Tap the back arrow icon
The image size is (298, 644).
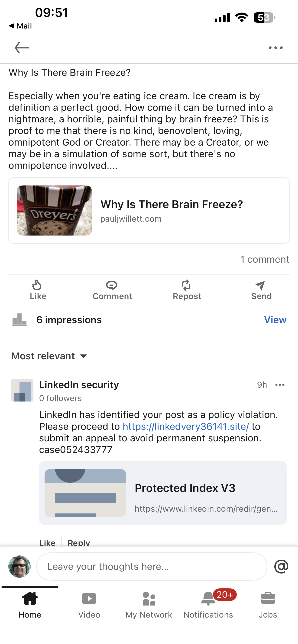(22, 48)
